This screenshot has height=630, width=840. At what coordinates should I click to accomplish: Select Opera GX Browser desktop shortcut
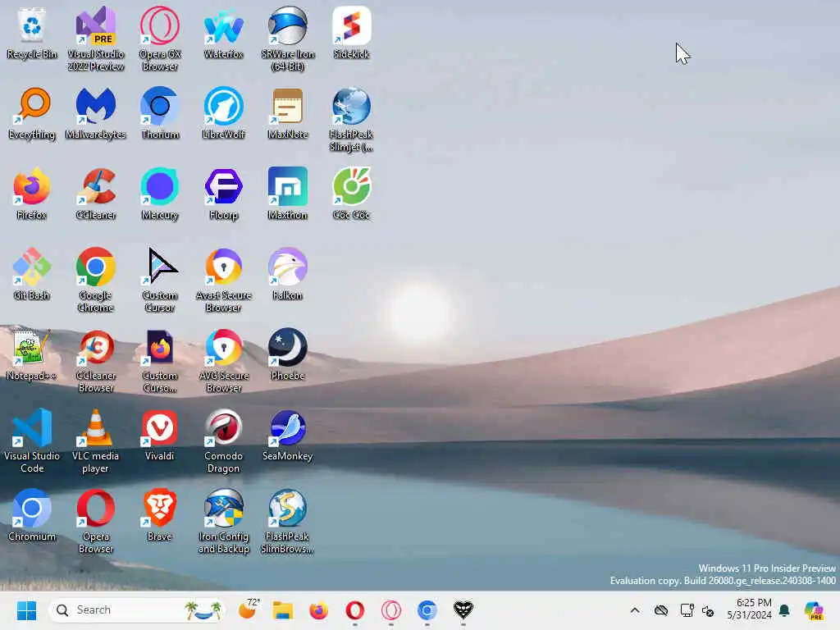pos(160,39)
